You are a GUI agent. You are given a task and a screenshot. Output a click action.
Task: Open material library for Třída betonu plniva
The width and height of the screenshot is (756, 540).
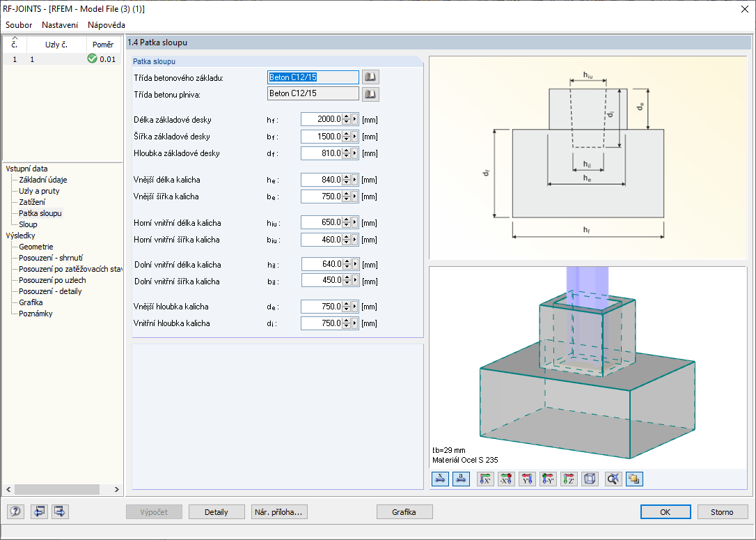[x=370, y=93]
